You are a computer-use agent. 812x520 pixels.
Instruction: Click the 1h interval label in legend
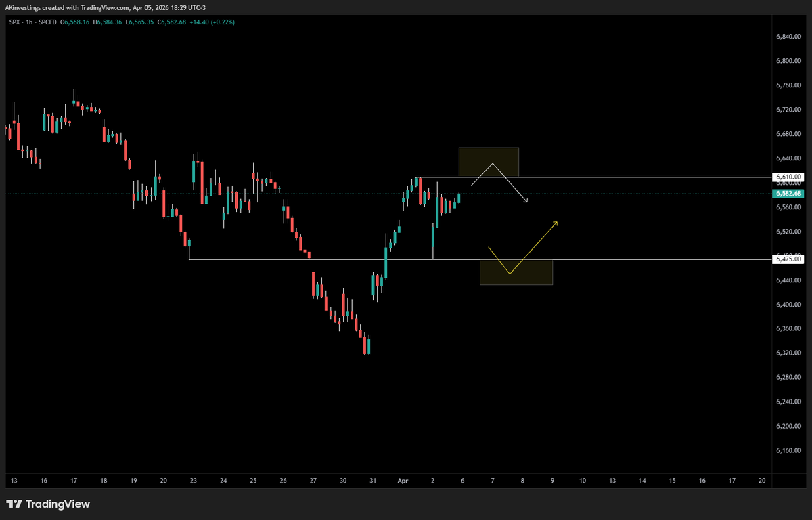29,22
